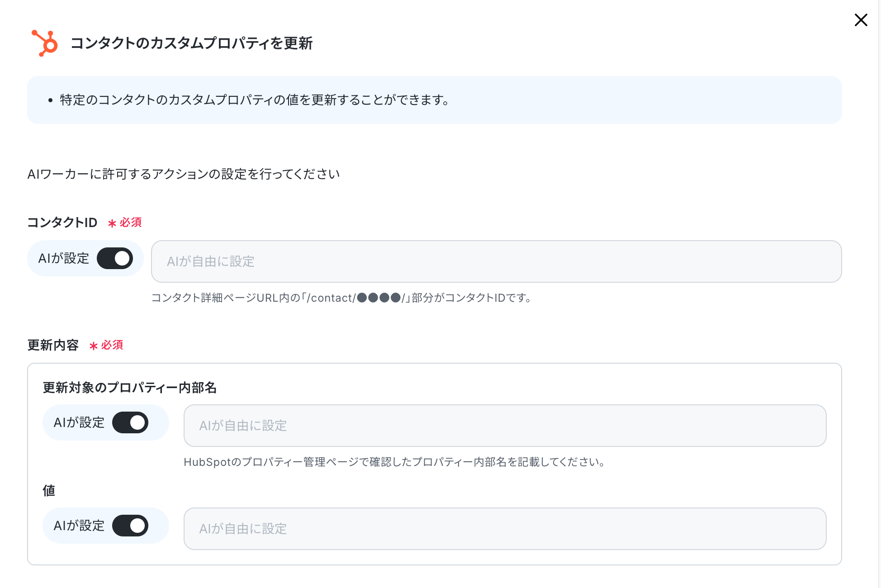This screenshot has width=881, height=588.
Task: Click the 必須 marker beside コンタクトID
Action: click(x=125, y=223)
